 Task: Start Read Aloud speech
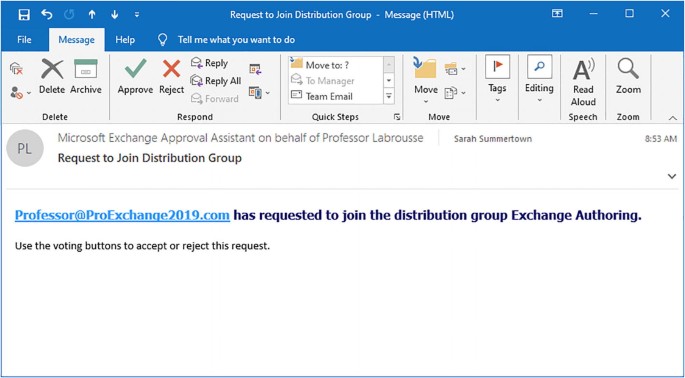(x=584, y=83)
